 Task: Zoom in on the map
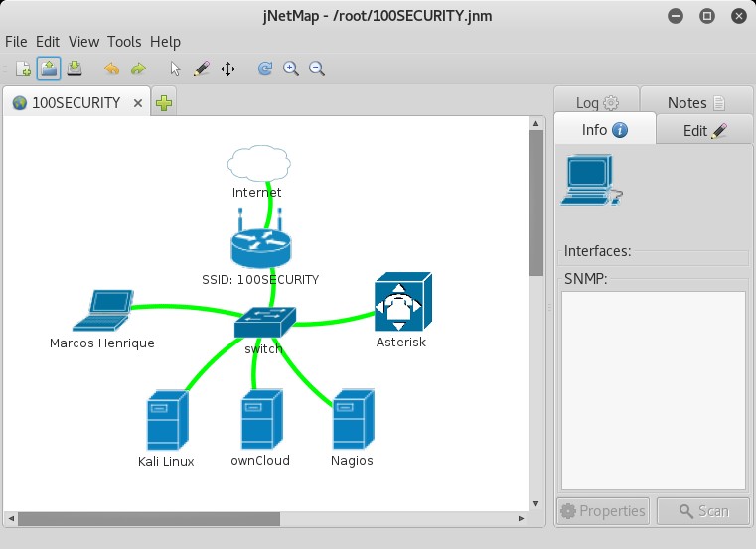[x=291, y=69]
